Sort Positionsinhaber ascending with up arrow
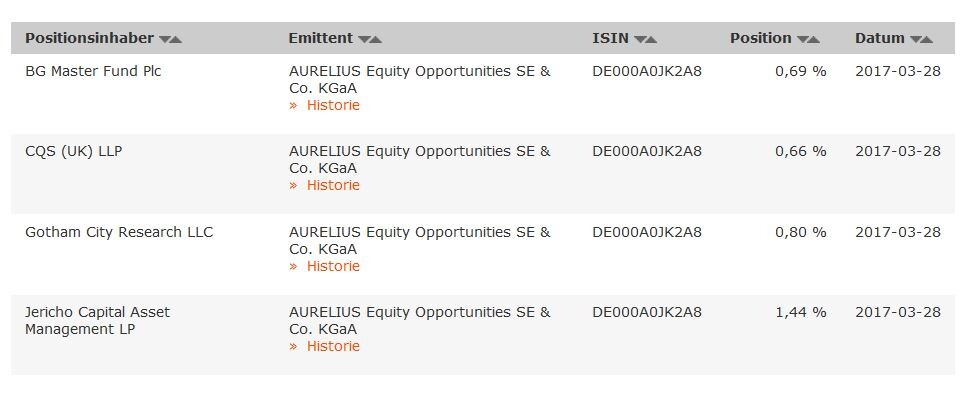The image size is (971, 416). point(176,39)
